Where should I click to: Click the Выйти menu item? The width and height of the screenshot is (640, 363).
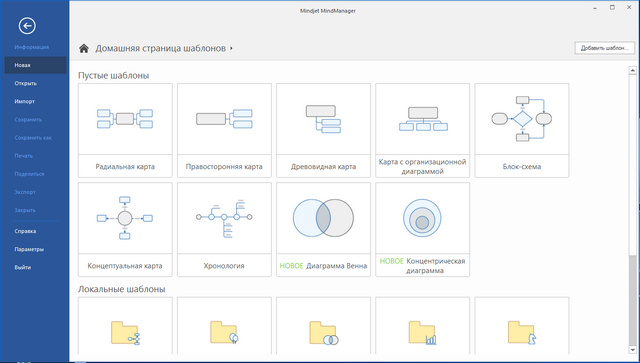(x=23, y=267)
